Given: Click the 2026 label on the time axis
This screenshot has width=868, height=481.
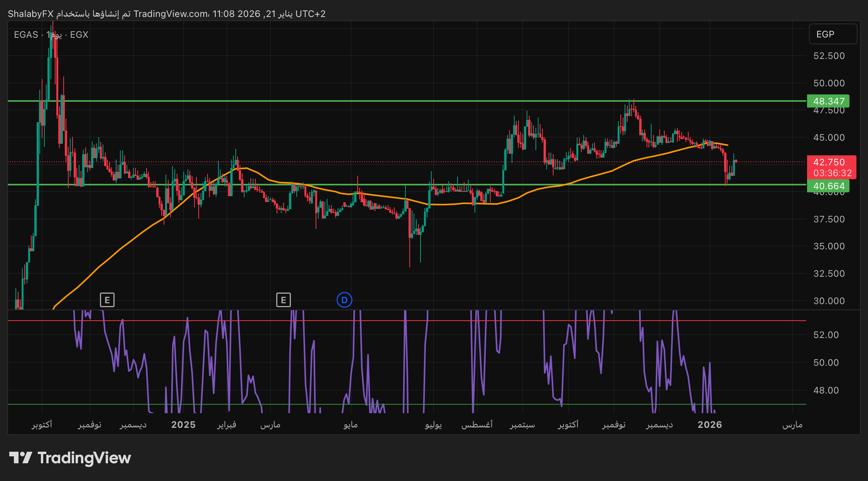Looking at the screenshot, I should [x=709, y=425].
